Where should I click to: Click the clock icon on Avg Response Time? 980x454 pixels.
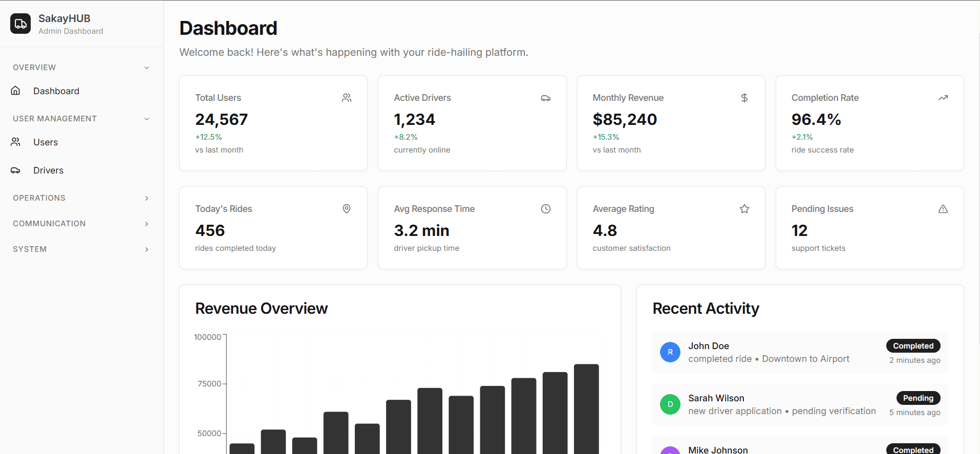pyautogui.click(x=546, y=209)
